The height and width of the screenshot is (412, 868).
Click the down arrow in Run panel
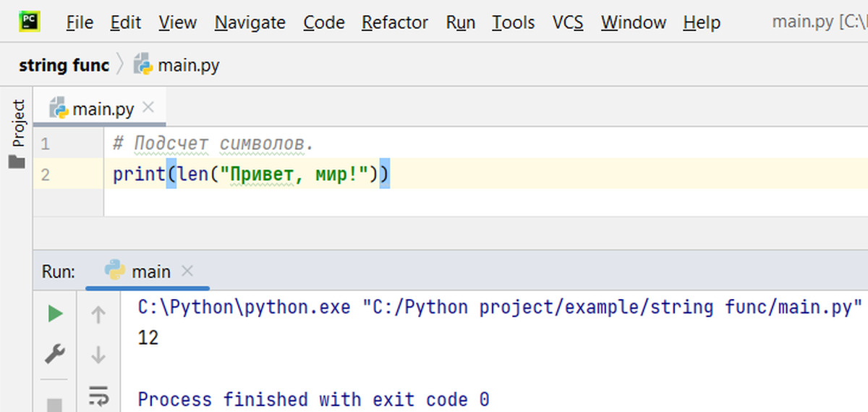point(98,356)
